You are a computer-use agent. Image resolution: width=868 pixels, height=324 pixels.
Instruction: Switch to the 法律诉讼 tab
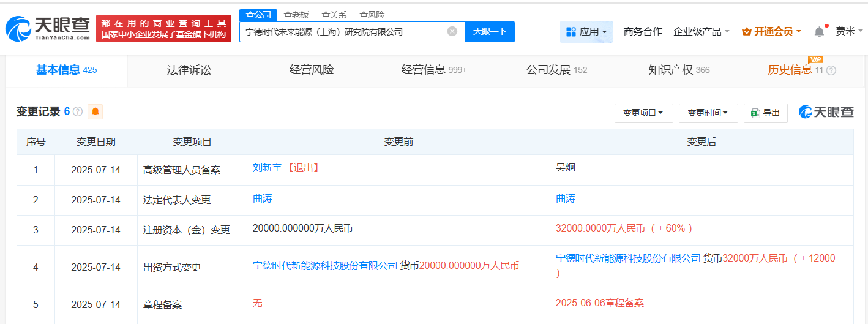[x=189, y=70]
